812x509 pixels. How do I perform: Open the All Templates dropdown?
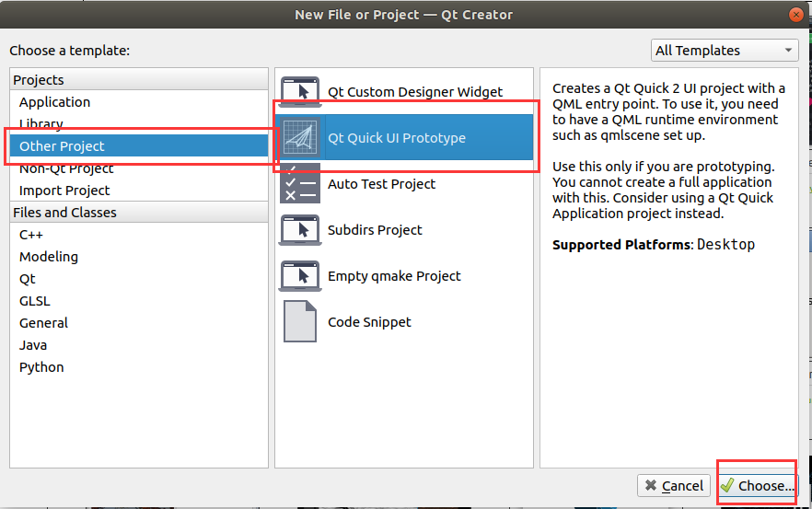tap(724, 51)
